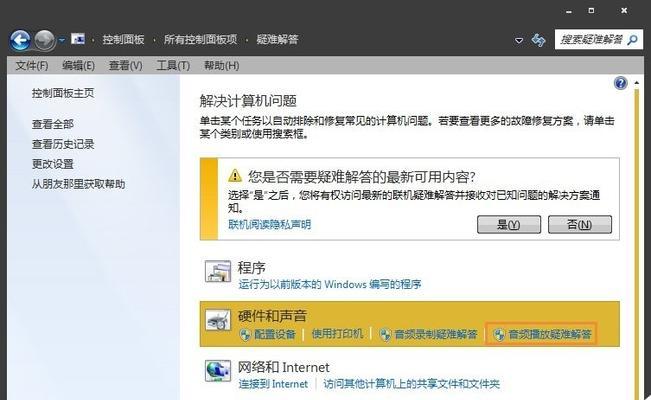This screenshot has height=400, width=651.
Task: Open 查看历史记录 in the sidebar
Action: [x=63, y=144]
